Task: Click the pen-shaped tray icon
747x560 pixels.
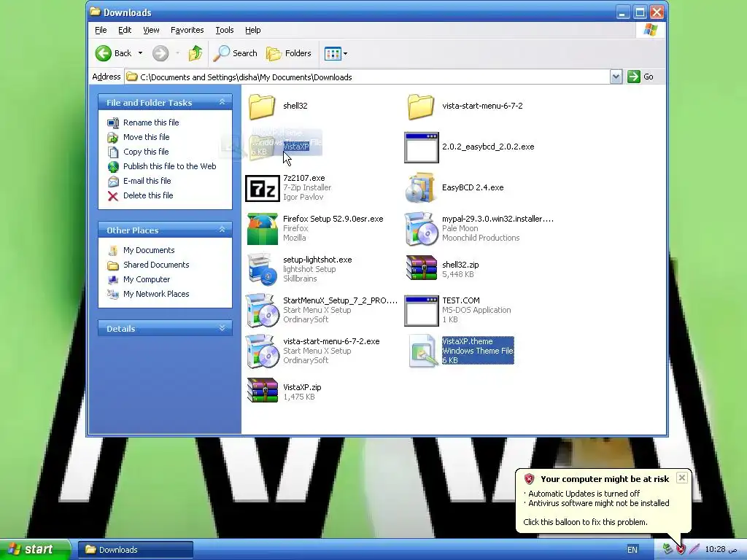Action: (x=694, y=550)
